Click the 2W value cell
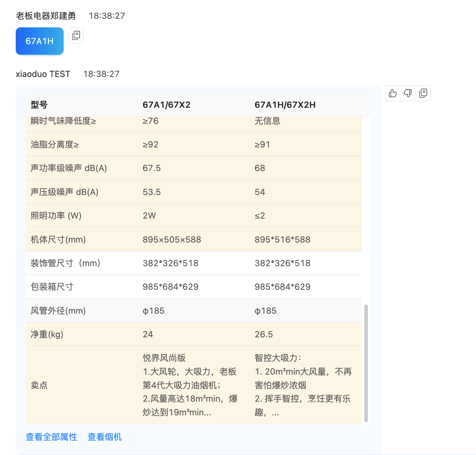 149,216
